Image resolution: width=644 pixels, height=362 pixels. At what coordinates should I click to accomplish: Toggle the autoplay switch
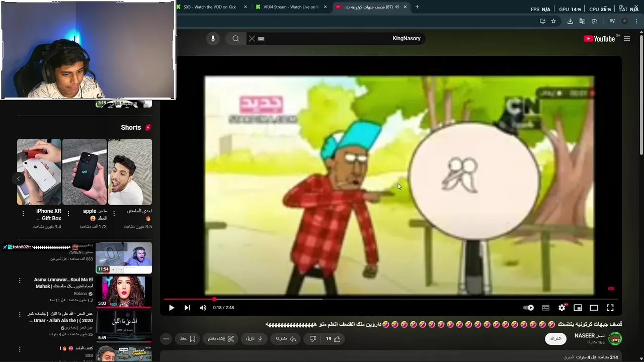528,308
